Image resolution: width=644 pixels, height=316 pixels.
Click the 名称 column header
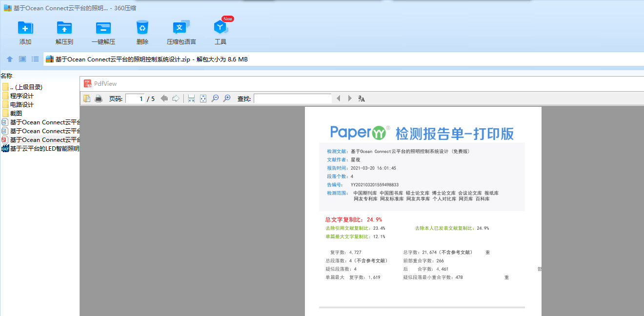point(6,76)
